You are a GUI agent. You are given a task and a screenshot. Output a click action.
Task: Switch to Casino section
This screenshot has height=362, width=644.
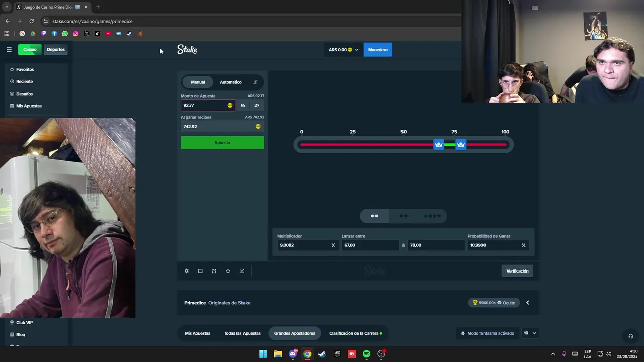point(30,49)
